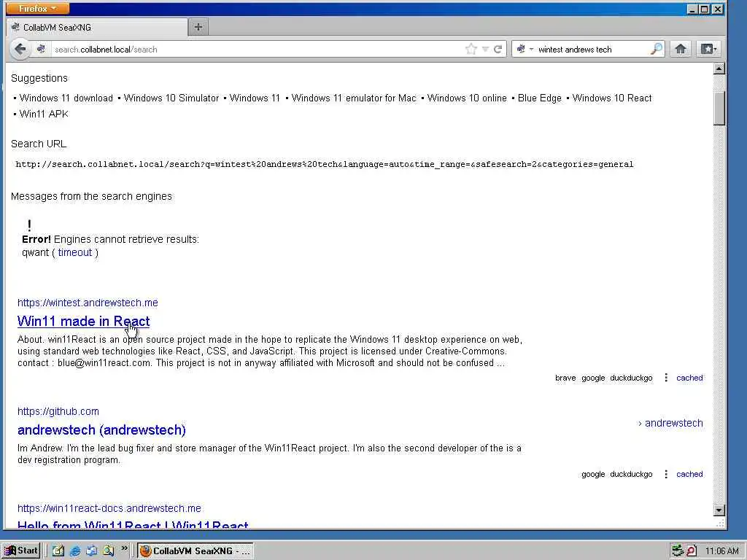Select suggestion Windows 10 React

tap(612, 98)
